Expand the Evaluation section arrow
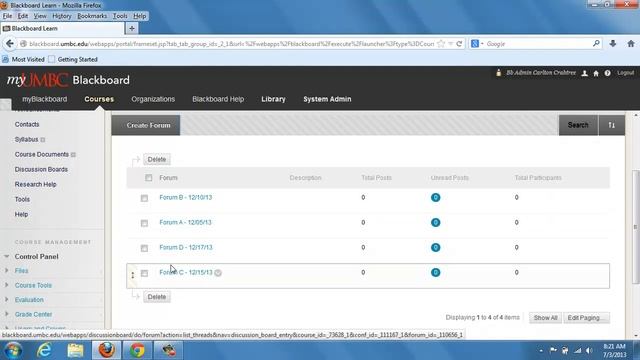The height and width of the screenshot is (360, 640). coord(7,299)
